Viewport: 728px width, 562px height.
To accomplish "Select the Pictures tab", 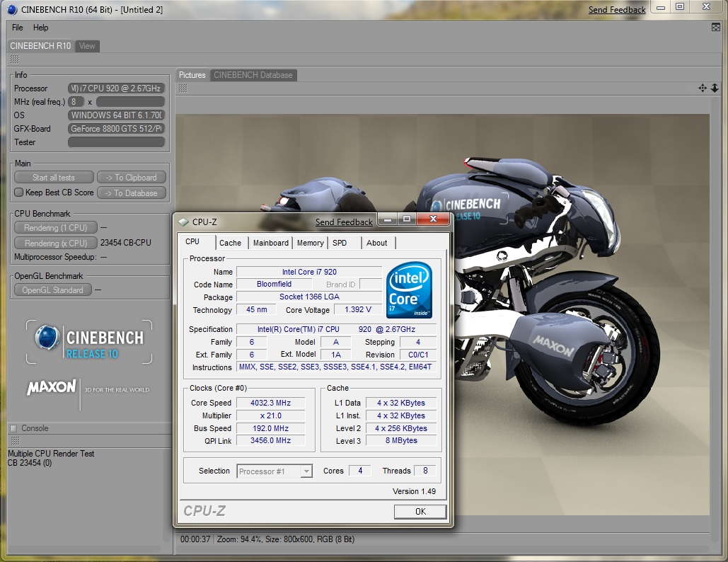I will click(x=192, y=75).
